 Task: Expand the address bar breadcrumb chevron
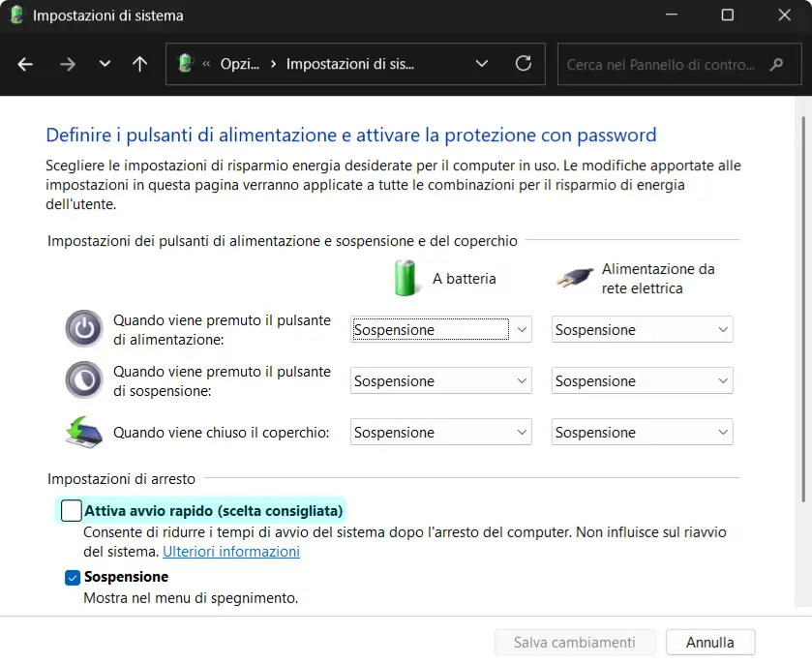(482, 64)
